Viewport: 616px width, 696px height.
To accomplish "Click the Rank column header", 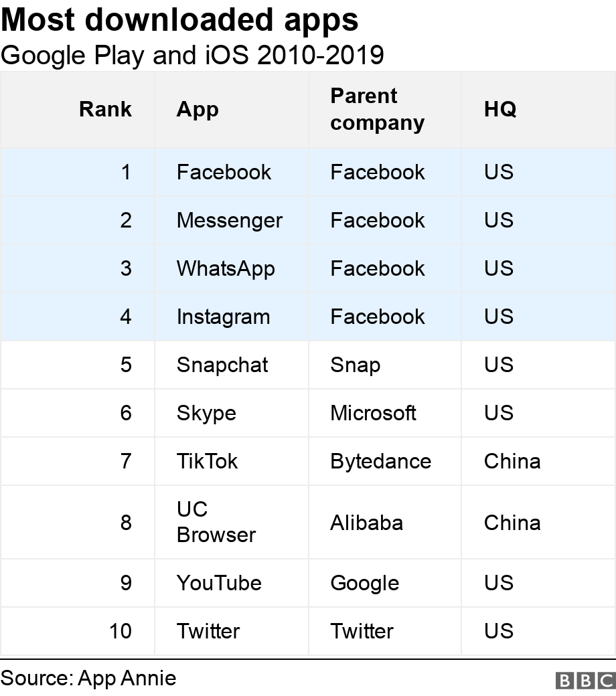I will pos(105,109).
